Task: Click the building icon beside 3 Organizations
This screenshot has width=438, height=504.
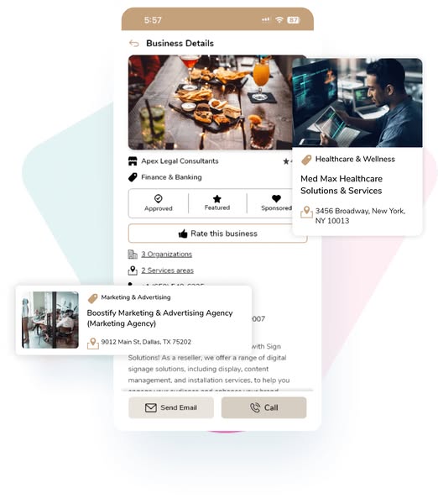Action: pyautogui.click(x=133, y=255)
